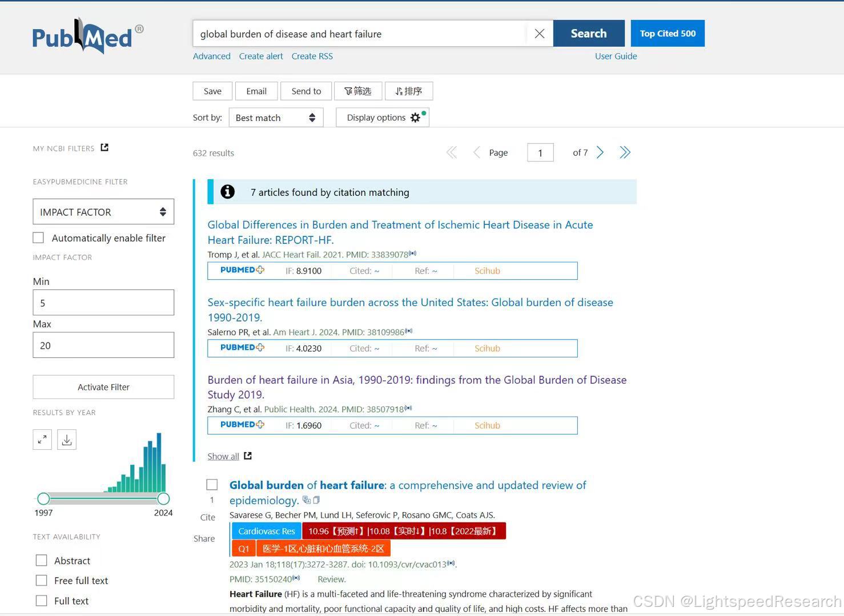Open 'Sex-specific heart failure burden' article
The width and height of the screenshot is (844, 616).
[x=410, y=309]
